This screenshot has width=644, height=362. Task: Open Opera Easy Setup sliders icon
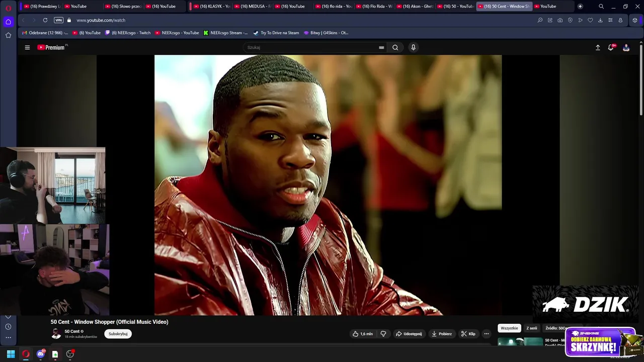pyautogui.click(x=610, y=20)
